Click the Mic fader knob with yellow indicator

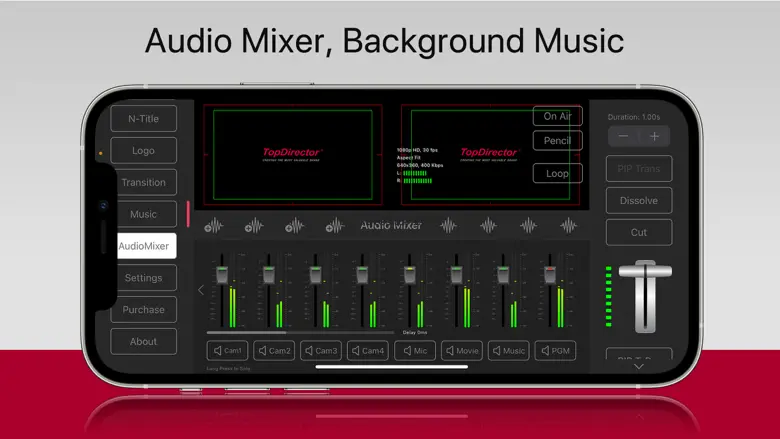[x=409, y=275]
